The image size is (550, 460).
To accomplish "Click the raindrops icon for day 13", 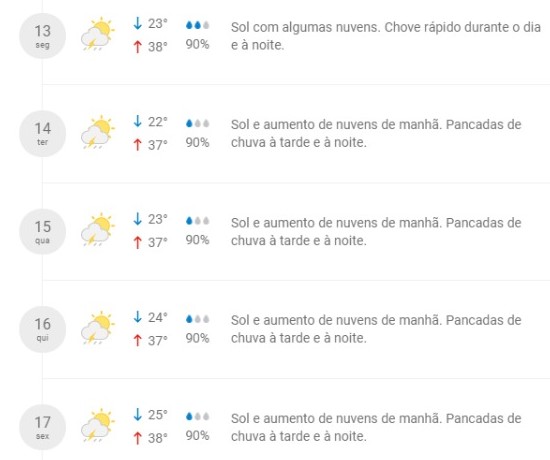I will click(x=197, y=25).
